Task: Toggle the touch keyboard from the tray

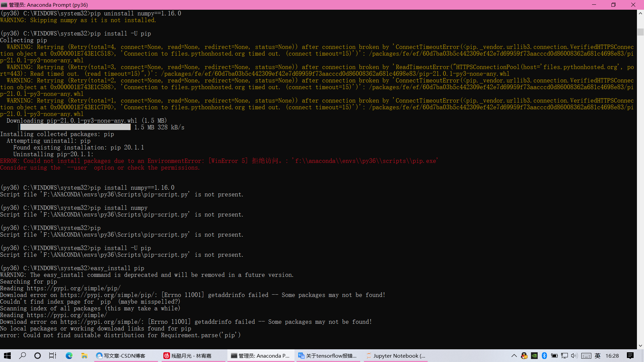Action: pos(586,356)
